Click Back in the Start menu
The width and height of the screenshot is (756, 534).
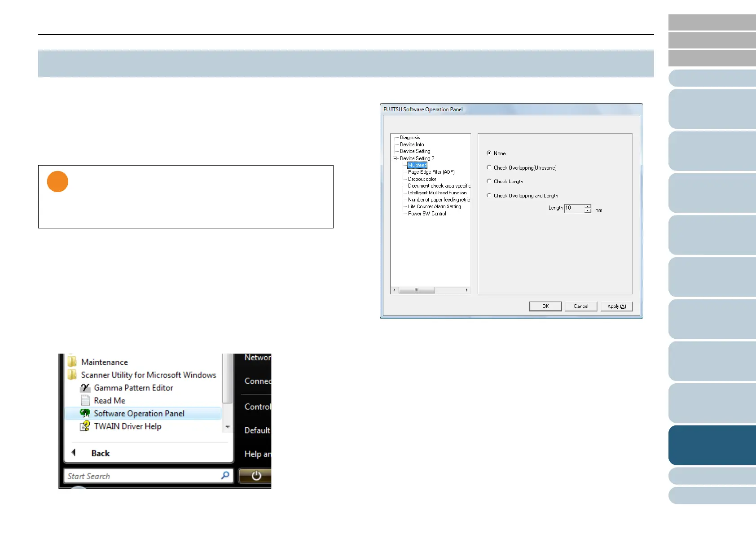(x=101, y=453)
